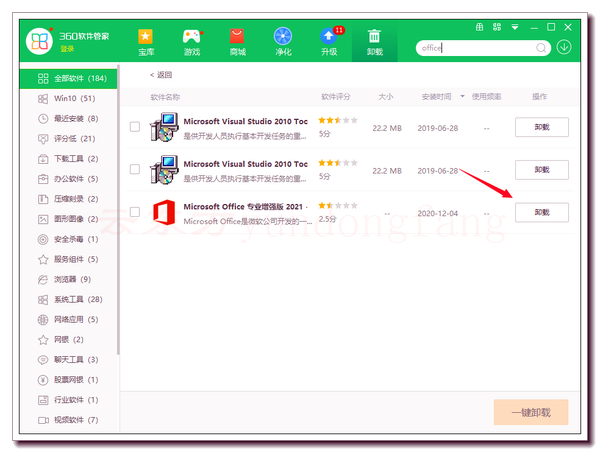Click 卸载 for the first Visual Studio row
Image resolution: width=600 pixels, height=453 pixels.
[541, 127]
